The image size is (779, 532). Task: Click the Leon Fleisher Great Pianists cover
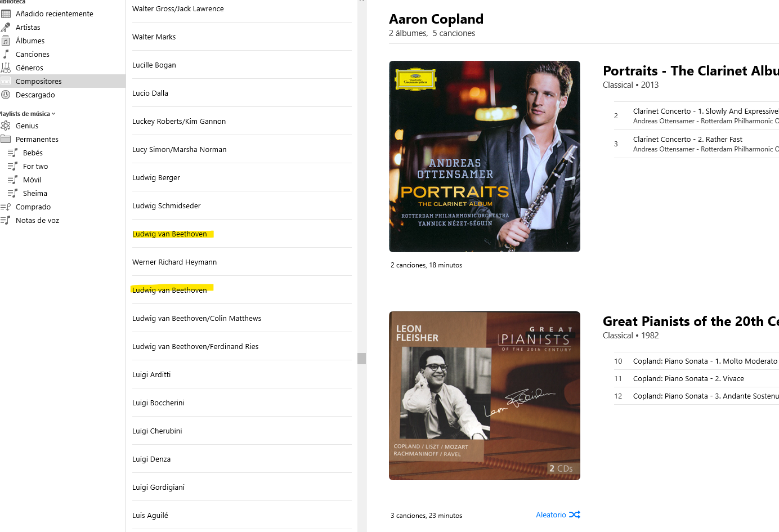(484, 395)
